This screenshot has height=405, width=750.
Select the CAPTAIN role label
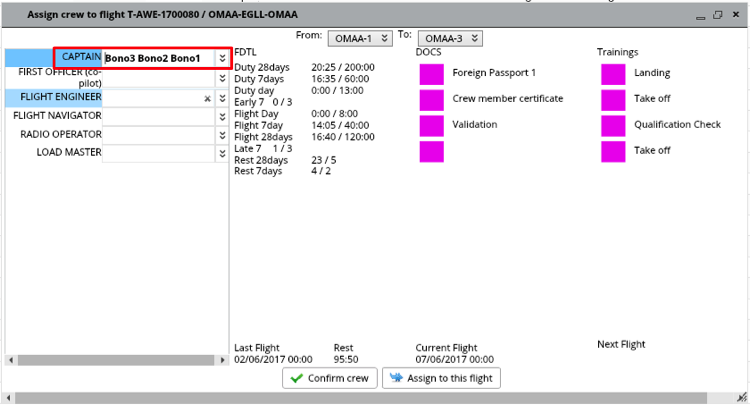[78, 59]
